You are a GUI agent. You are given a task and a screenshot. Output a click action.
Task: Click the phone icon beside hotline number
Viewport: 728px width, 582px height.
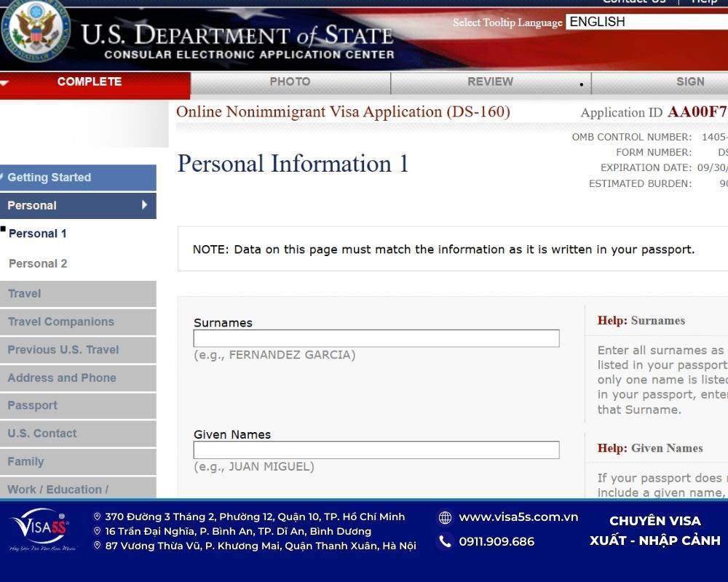(445, 541)
